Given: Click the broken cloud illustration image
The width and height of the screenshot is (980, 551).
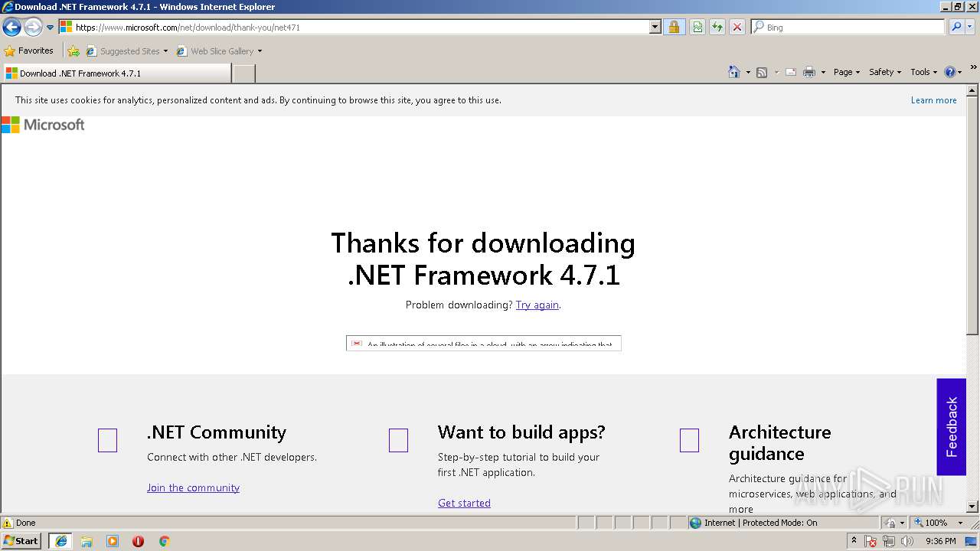Looking at the screenshot, I should click(x=483, y=343).
